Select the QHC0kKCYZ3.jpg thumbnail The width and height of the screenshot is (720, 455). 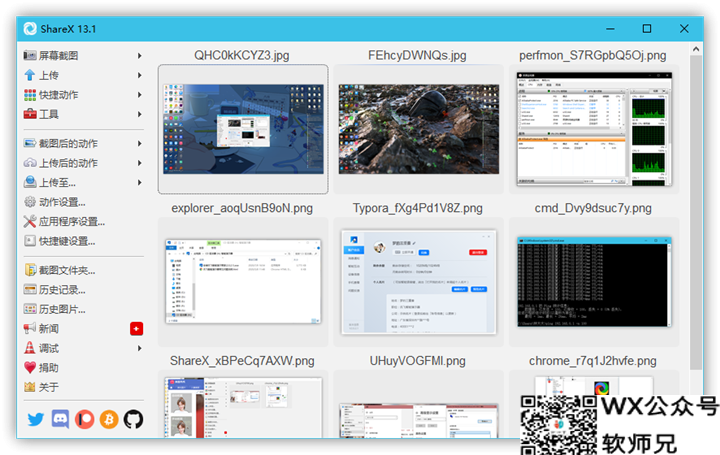[243, 129]
